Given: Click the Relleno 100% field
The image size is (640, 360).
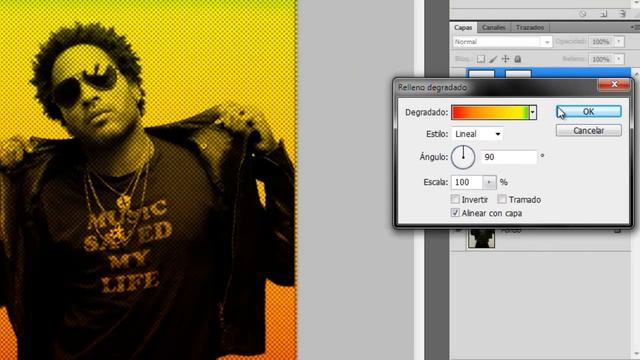Looking at the screenshot, I should click(x=601, y=59).
